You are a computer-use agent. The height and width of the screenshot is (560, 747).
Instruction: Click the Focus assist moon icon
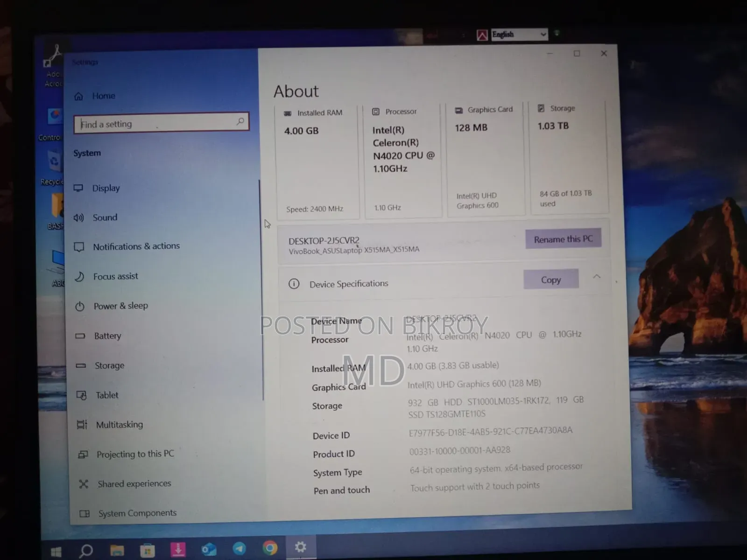tap(80, 277)
